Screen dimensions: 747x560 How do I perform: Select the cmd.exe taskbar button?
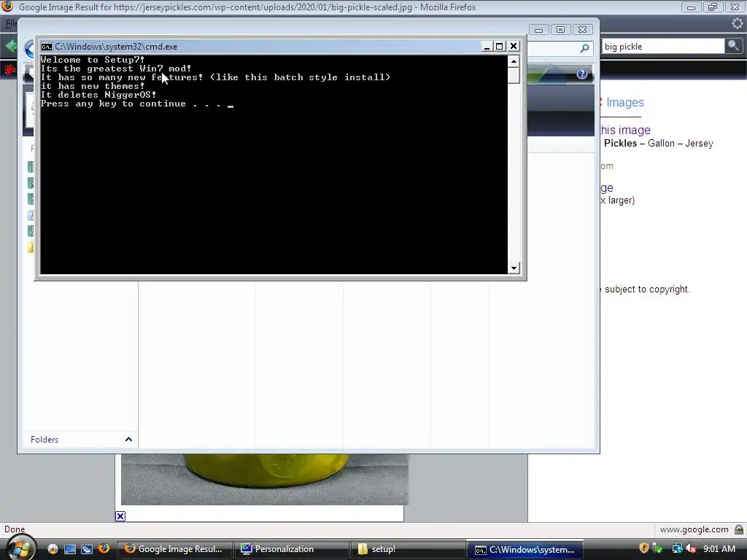(525, 549)
